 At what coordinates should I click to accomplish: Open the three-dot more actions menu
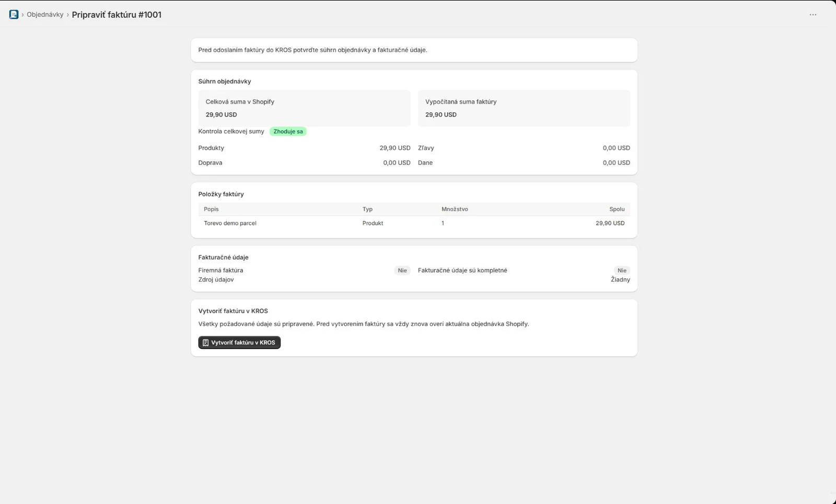(x=812, y=15)
